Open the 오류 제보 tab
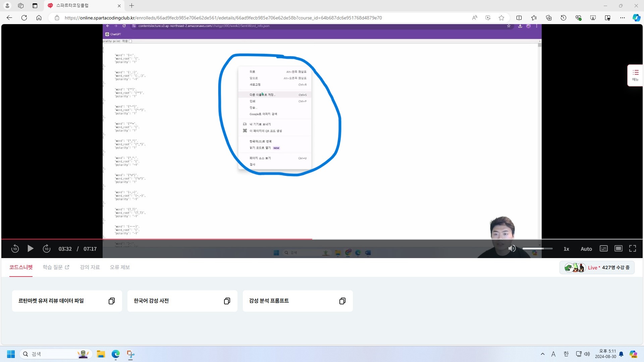Screen dimensions: 644x362 point(120,267)
